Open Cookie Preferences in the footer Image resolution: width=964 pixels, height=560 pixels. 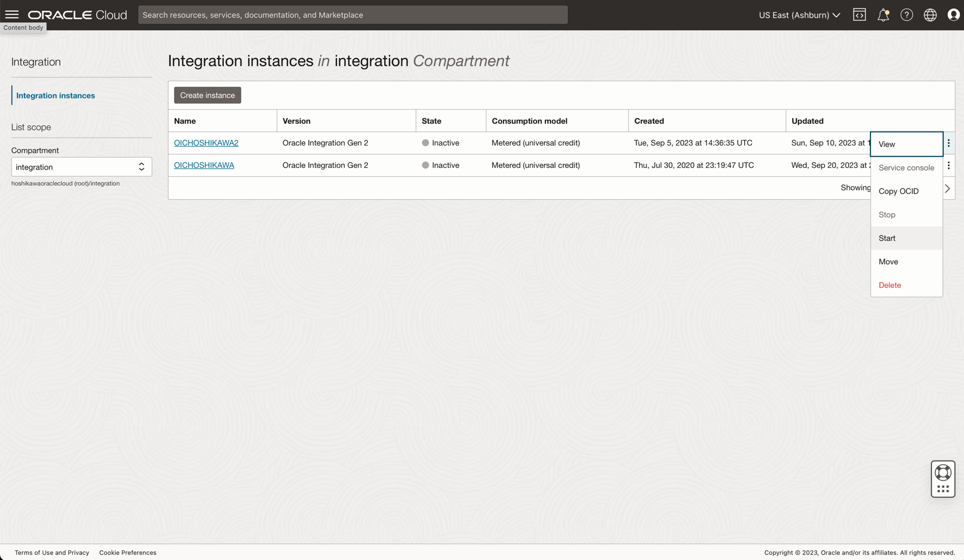128,553
